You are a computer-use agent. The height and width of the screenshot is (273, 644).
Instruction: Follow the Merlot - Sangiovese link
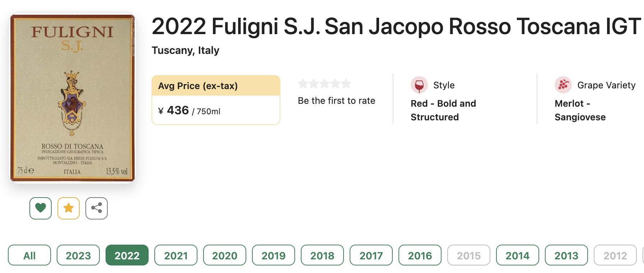tap(580, 110)
